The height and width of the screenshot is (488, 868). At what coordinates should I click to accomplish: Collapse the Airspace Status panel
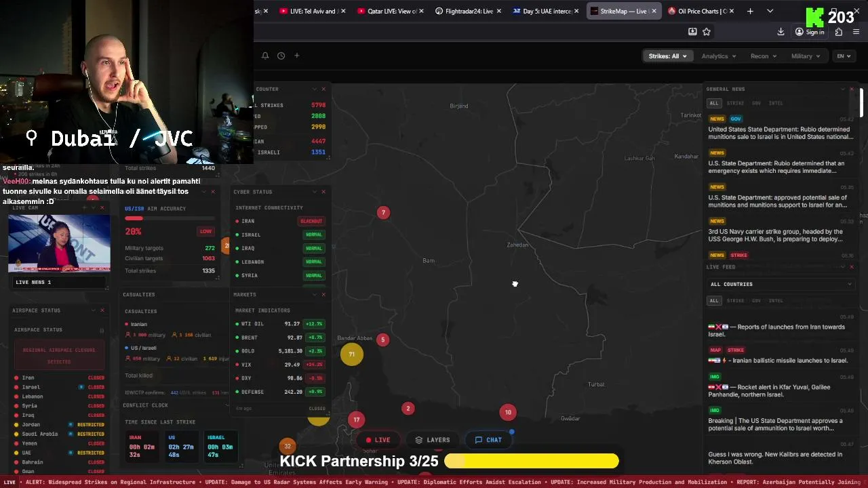coord(93,310)
